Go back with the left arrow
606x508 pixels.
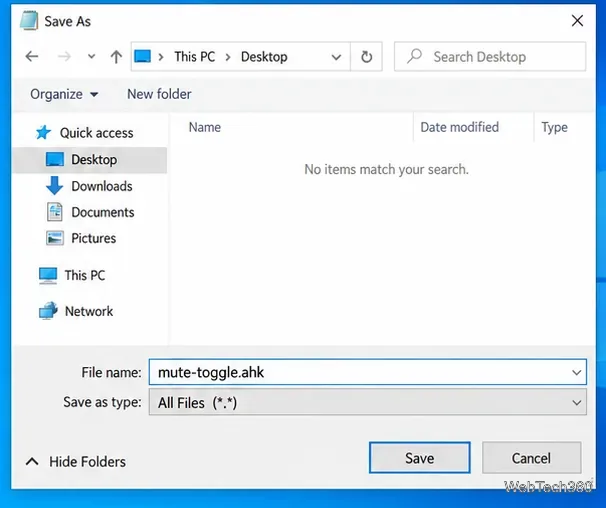(32, 57)
